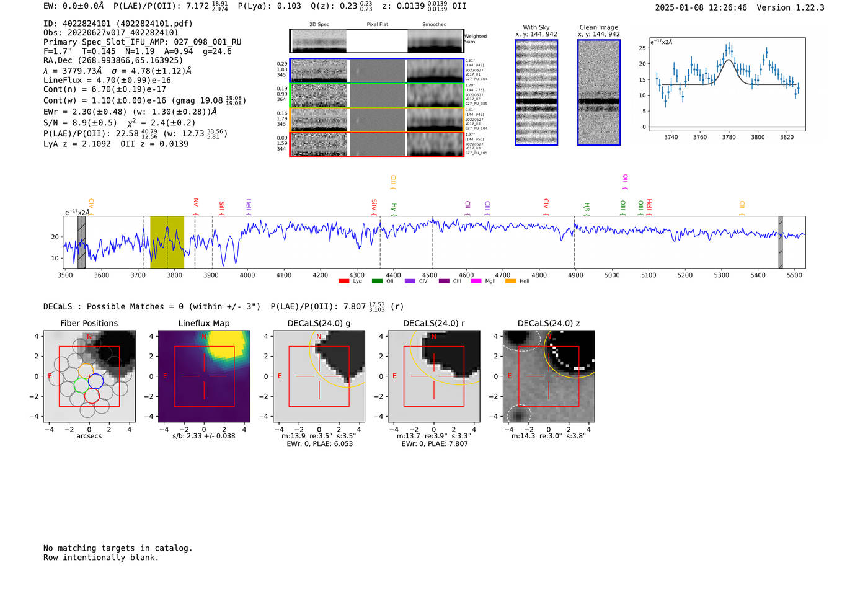Click the EWr: 0, PLAE: 7.807 caption
This screenshot has height=591, width=868.
pos(435,443)
